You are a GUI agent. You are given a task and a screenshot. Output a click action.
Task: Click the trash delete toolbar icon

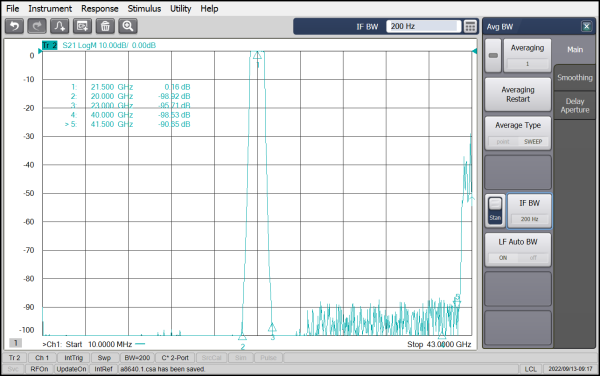click(x=105, y=26)
